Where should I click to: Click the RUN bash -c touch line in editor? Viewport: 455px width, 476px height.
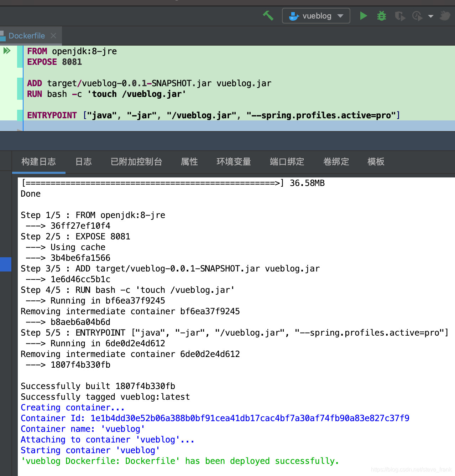(x=106, y=94)
